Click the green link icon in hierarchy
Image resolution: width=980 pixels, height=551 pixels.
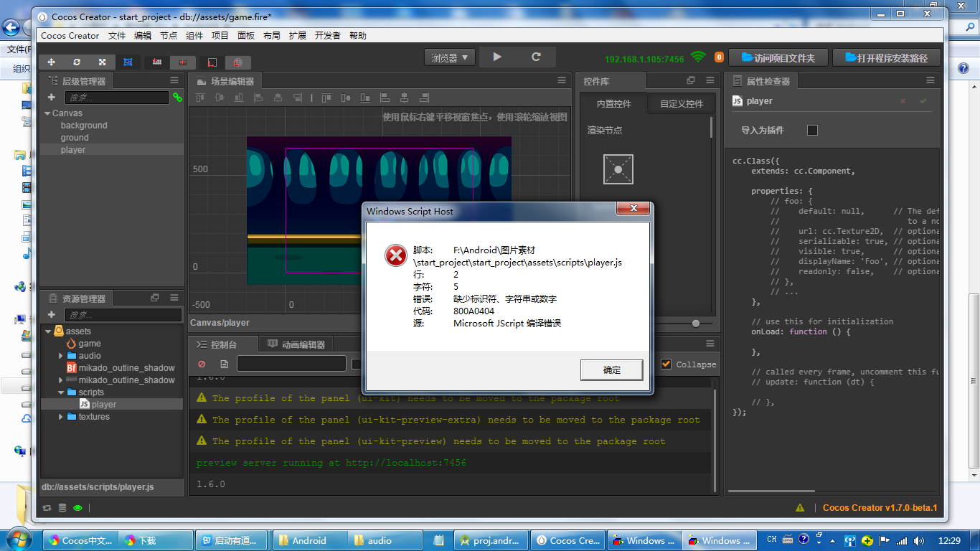pos(177,97)
